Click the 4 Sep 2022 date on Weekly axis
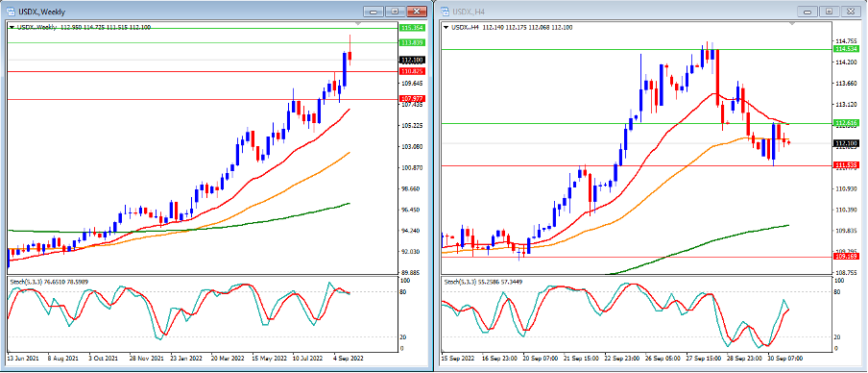This screenshot has height=373, width=868. pyautogui.click(x=349, y=359)
